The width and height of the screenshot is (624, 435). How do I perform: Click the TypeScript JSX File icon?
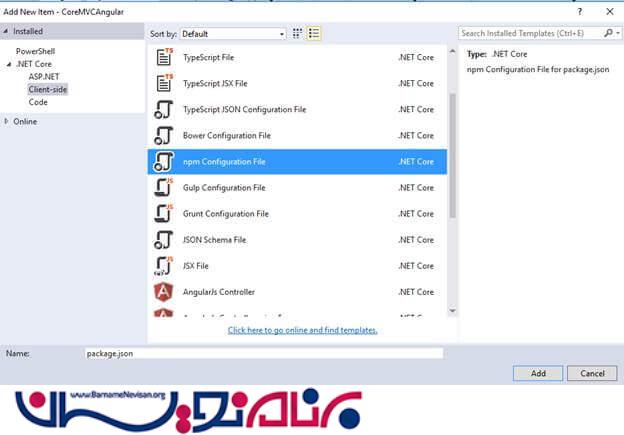164,84
